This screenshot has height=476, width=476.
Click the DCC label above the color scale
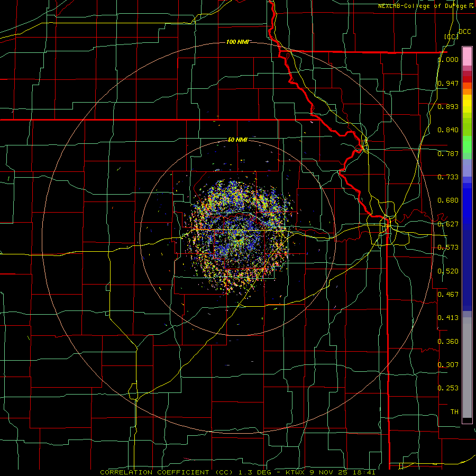pos(464,32)
